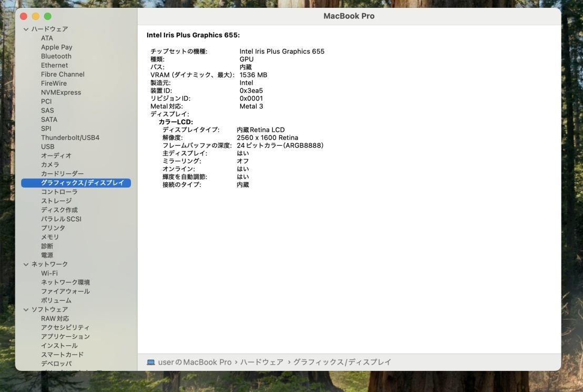The image size is (583, 392).
Task: Click userのMacBook Pro in the path bar
Action: (x=195, y=362)
